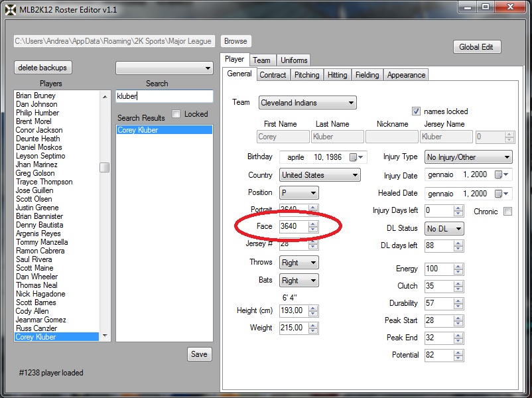Click the Browse button
The height and width of the screenshot is (398, 532).
click(235, 41)
